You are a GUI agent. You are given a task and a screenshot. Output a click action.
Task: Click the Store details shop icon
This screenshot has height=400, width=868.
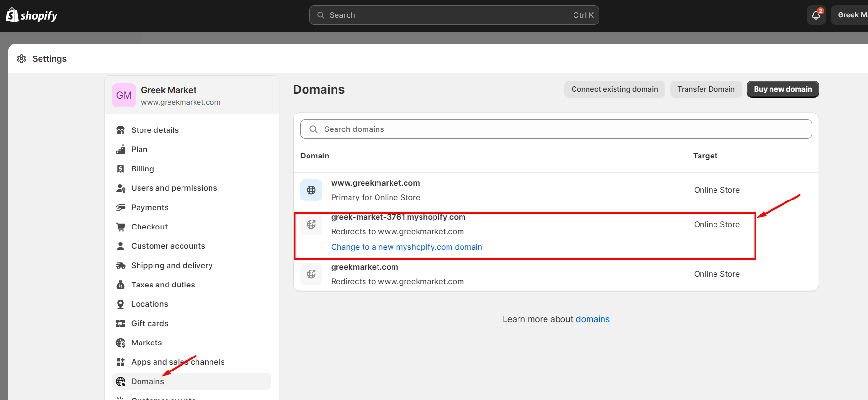click(121, 130)
